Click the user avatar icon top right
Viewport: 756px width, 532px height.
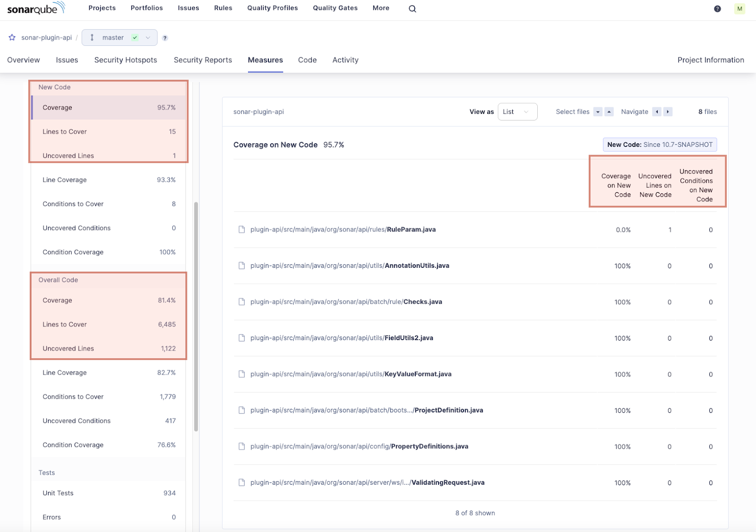[x=739, y=9]
